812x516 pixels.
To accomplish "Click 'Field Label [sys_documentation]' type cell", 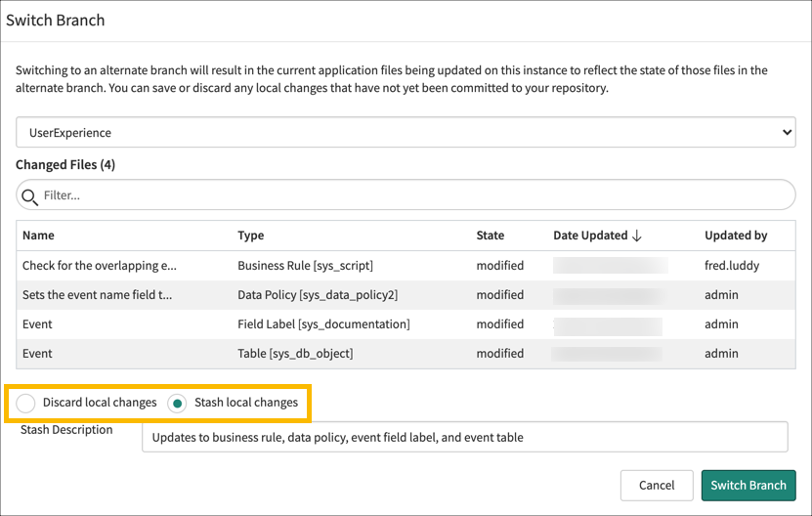I will pyautogui.click(x=323, y=324).
